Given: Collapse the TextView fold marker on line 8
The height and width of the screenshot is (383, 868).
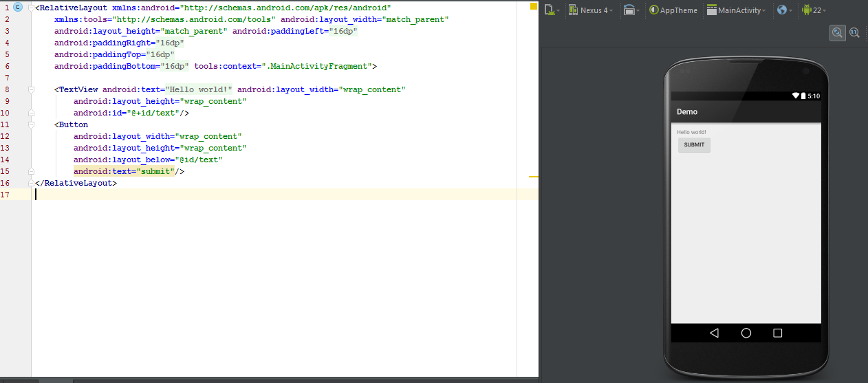Looking at the screenshot, I should [x=31, y=89].
